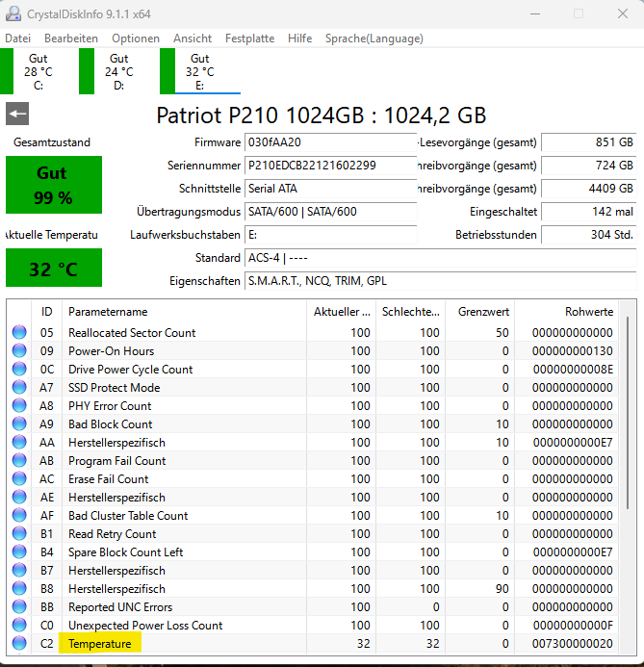This screenshot has width=644, height=667.
Task: Open the Hilfe menu
Action: click(x=300, y=38)
